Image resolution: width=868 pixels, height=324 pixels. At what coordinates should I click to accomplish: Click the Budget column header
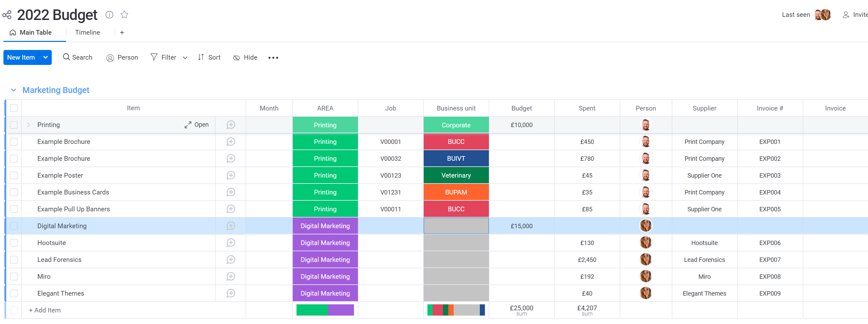(521, 108)
